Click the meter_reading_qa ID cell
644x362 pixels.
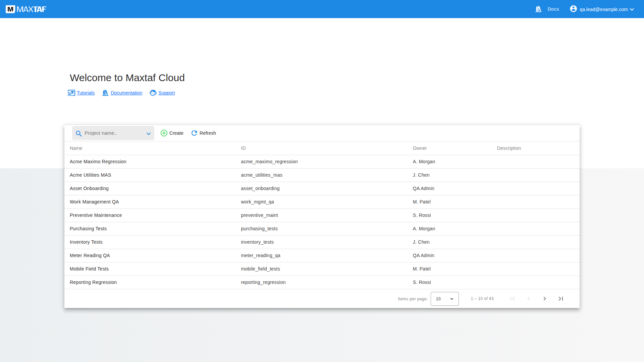point(261,255)
